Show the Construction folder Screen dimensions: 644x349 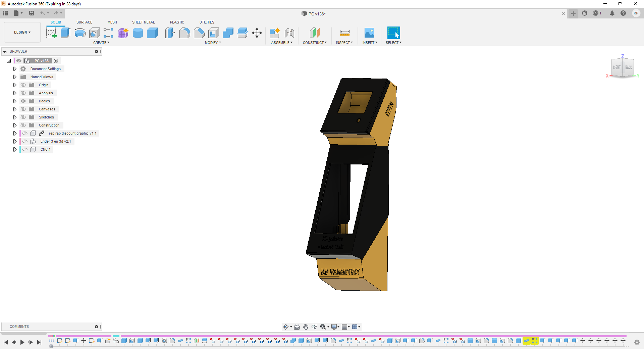click(23, 125)
